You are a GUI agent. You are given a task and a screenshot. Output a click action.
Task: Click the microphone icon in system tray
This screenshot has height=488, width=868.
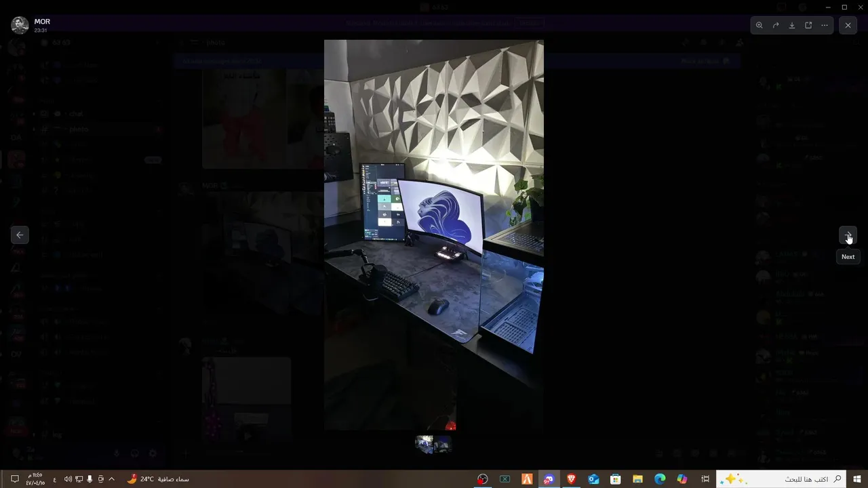pos(90,479)
